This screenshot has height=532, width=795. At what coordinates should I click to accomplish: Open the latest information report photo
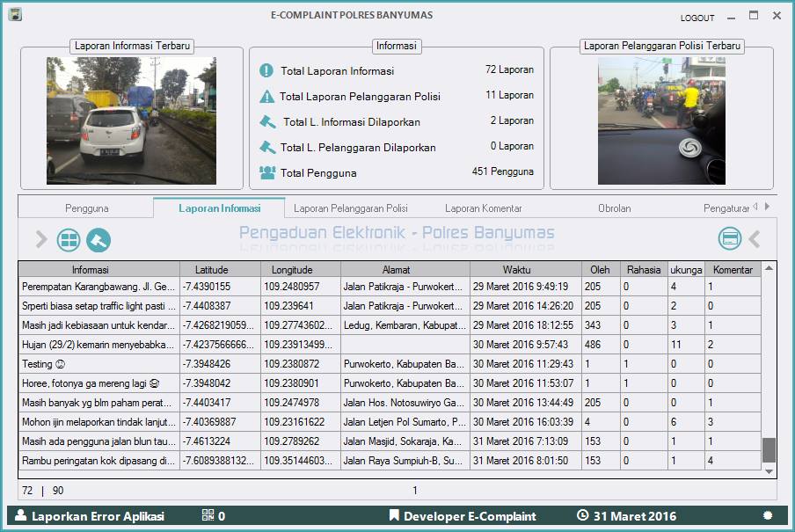coord(131,120)
